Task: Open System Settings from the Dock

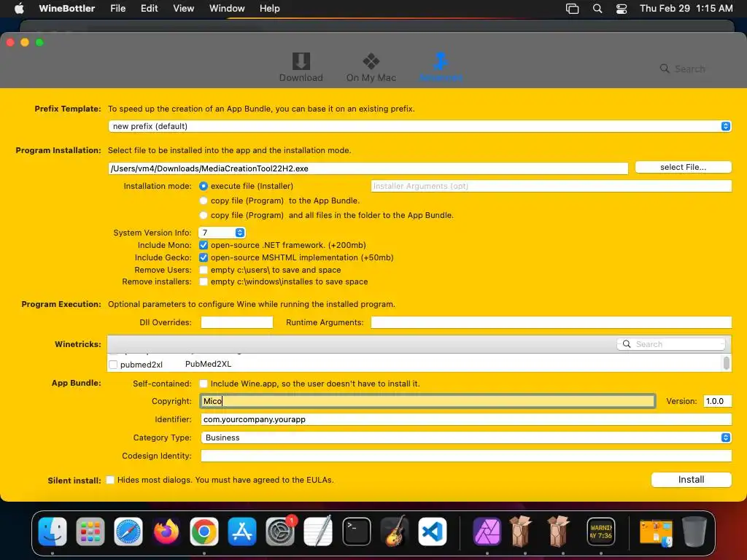Action: pos(280,532)
